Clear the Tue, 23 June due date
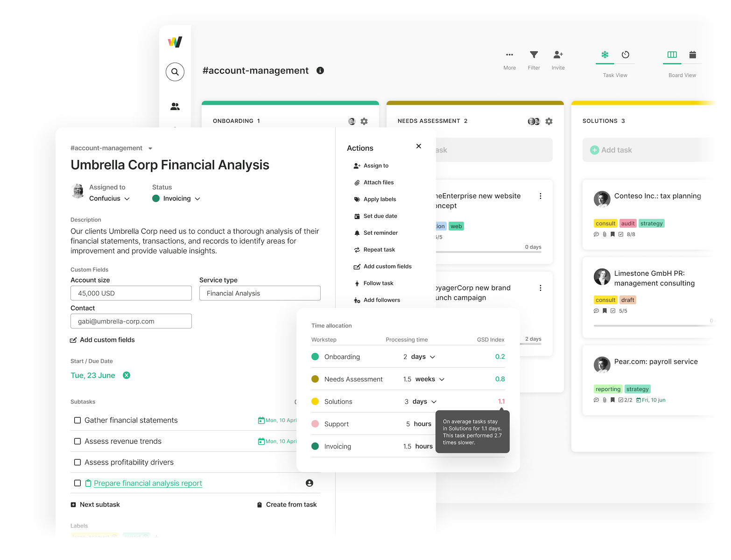Screen dimensions: 731x560 [x=127, y=375]
